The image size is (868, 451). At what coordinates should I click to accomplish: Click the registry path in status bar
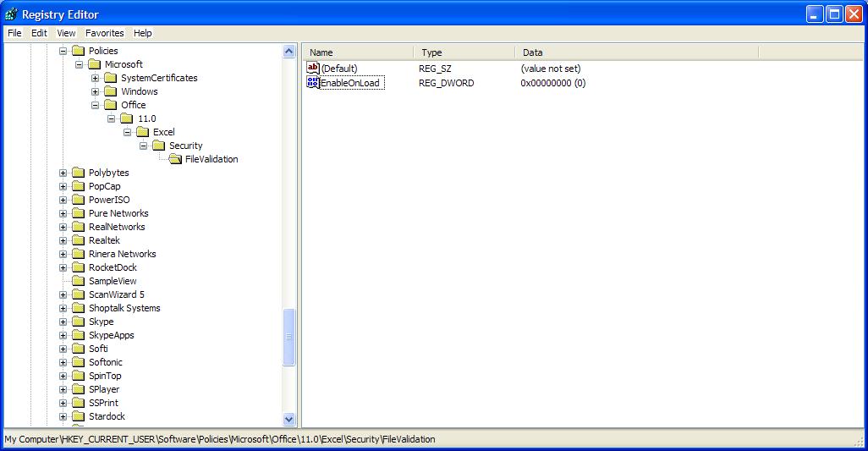coord(220,439)
